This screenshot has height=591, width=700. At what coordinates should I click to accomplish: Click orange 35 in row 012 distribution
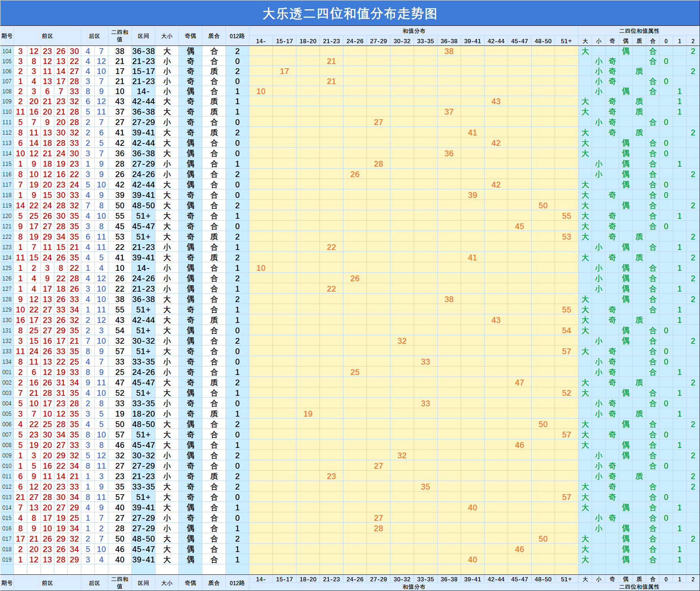(426, 487)
